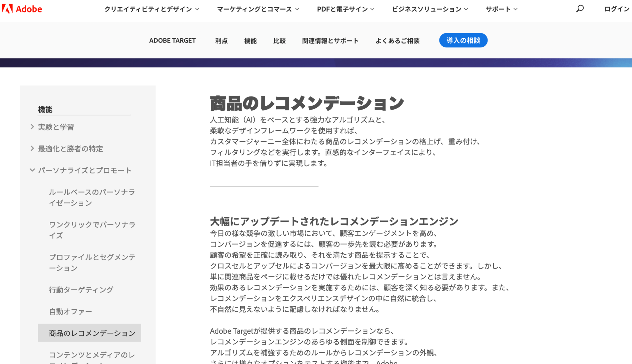Open the search magnifier icon
The image size is (632, 364).
tap(580, 9)
